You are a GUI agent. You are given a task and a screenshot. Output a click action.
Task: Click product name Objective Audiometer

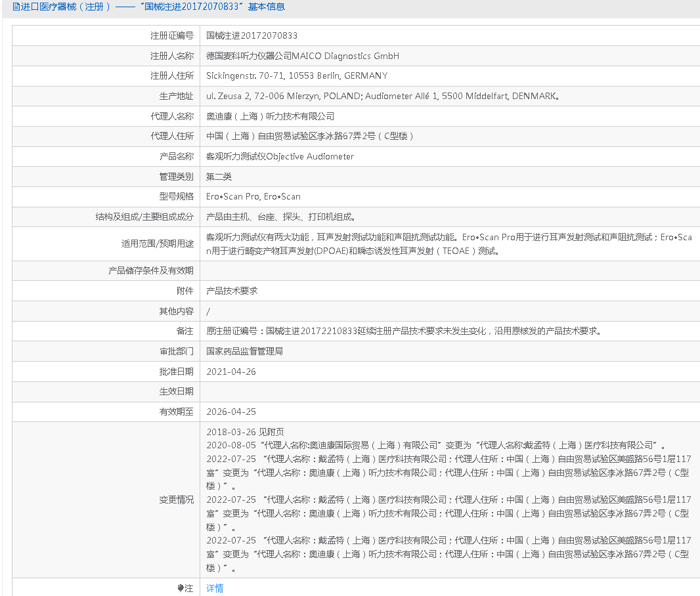tap(280, 156)
